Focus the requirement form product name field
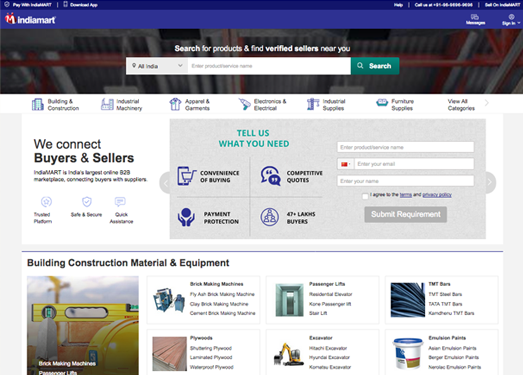The height and width of the screenshot is (375, 523). click(405, 147)
